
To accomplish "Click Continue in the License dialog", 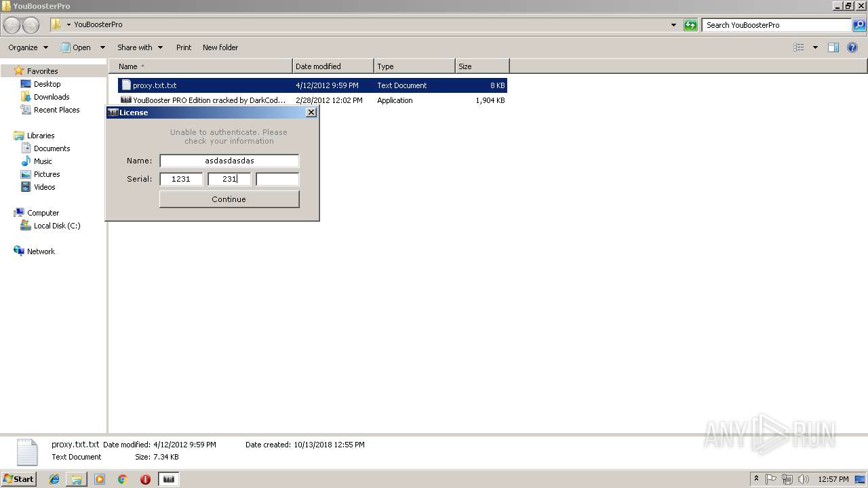I will [229, 199].
